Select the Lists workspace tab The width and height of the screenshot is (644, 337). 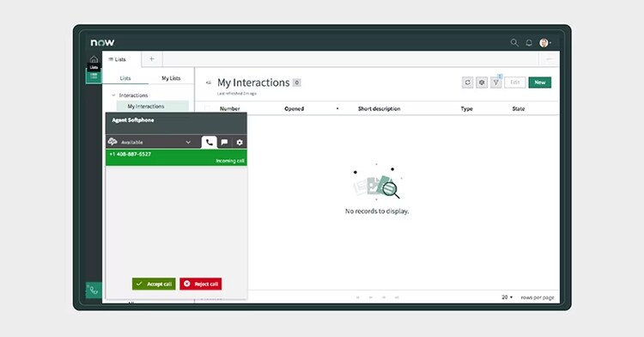(x=122, y=59)
